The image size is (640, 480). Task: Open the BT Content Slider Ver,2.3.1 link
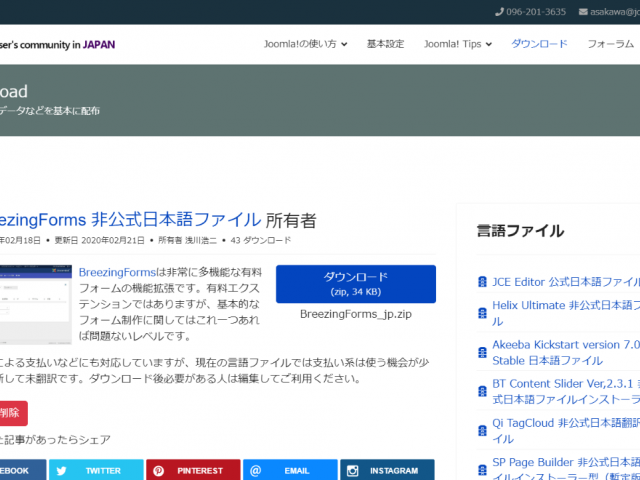566,391
